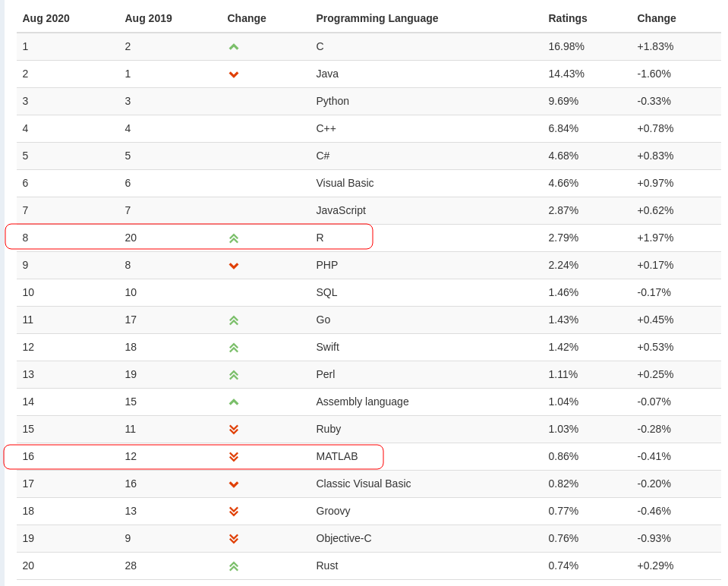Click the double green up arrow for R
Viewport: 728px width, 586px height.
234,238
